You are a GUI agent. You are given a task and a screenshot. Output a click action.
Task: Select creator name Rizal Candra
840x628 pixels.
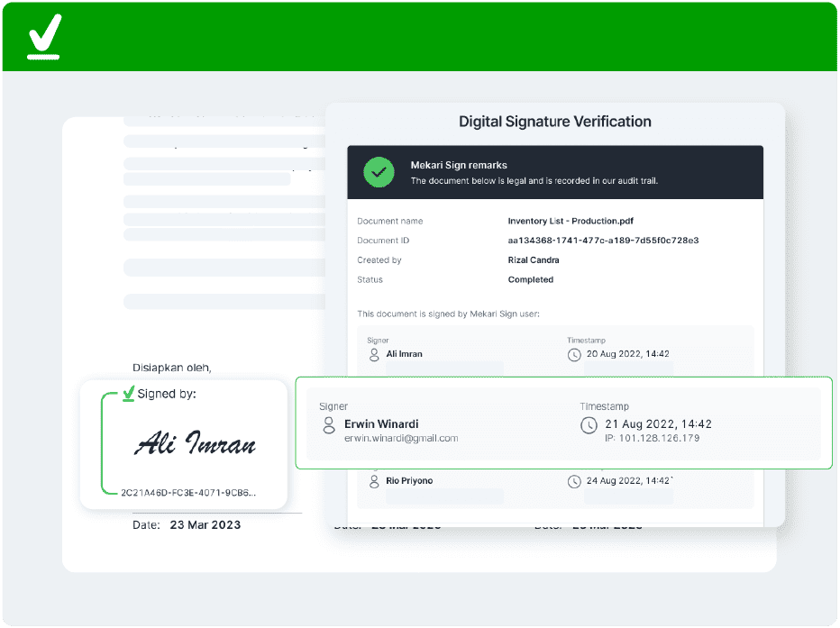[x=534, y=260]
